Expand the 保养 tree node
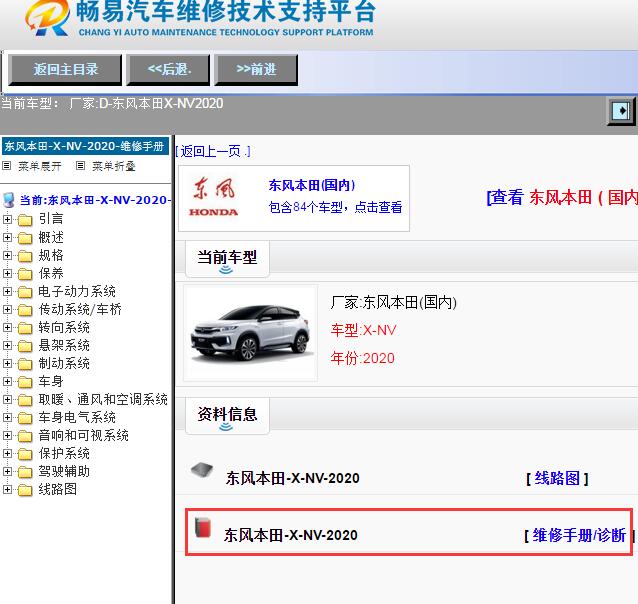Image resolution: width=638 pixels, height=604 pixels. pyautogui.click(x=7, y=273)
